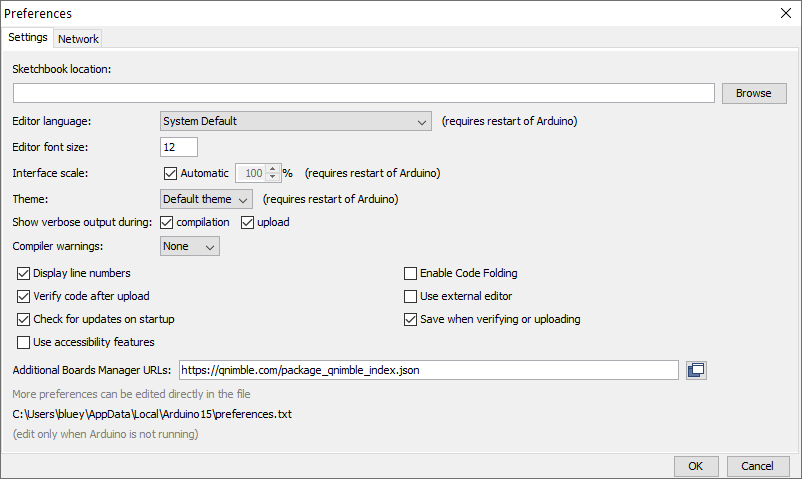Confirm preferences with OK button
This screenshot has width=802, height=479.
[696, 466]
